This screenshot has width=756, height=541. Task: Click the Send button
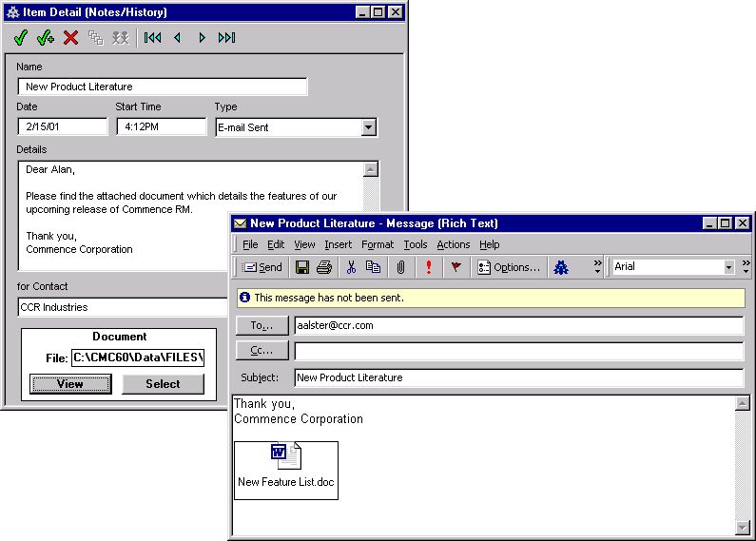point(262,267)
